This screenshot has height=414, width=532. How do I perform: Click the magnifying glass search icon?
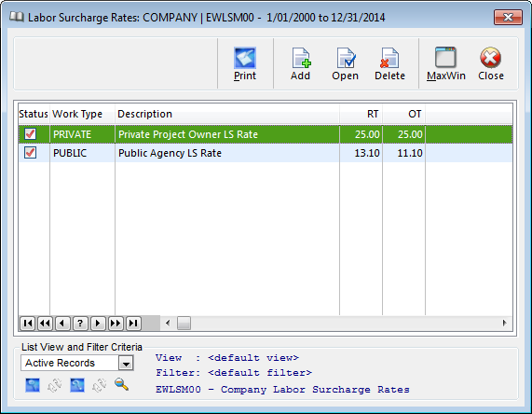[x=121, y=385]
